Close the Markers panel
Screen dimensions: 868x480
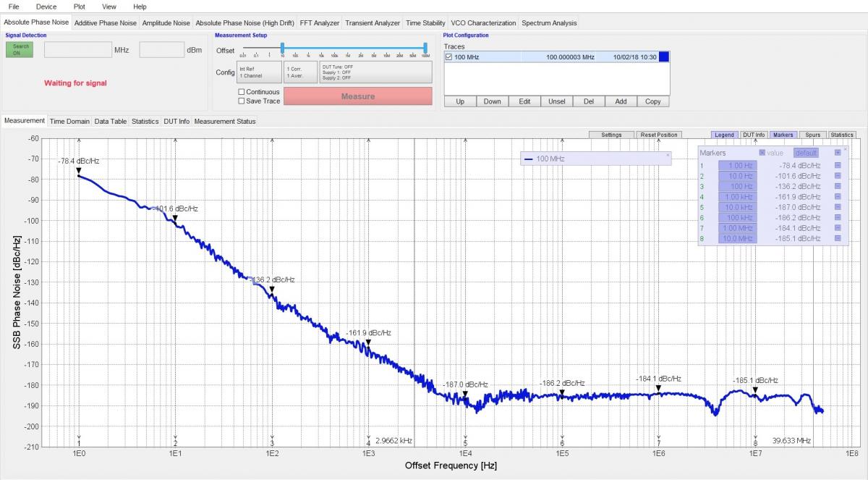pyautogui.click(x=845, y=149)
